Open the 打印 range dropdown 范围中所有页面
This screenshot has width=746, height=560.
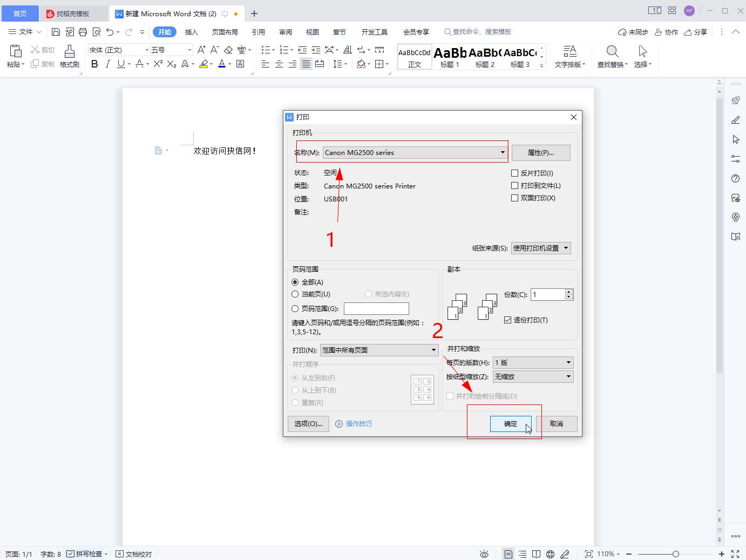(379, 350)
